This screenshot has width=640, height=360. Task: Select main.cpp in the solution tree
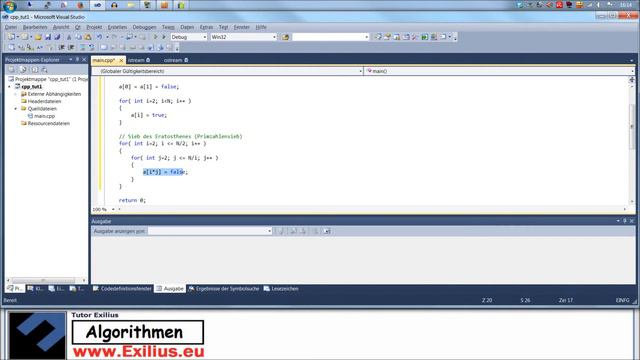[44, 116]
